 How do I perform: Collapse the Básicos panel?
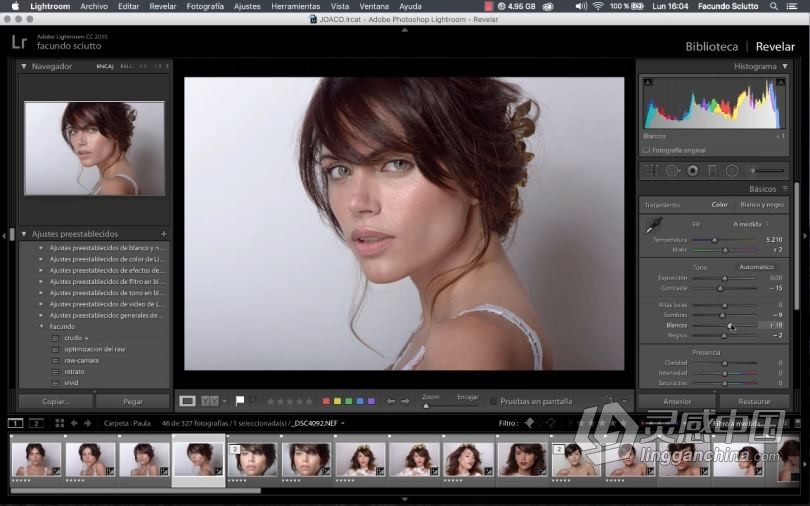785,189
